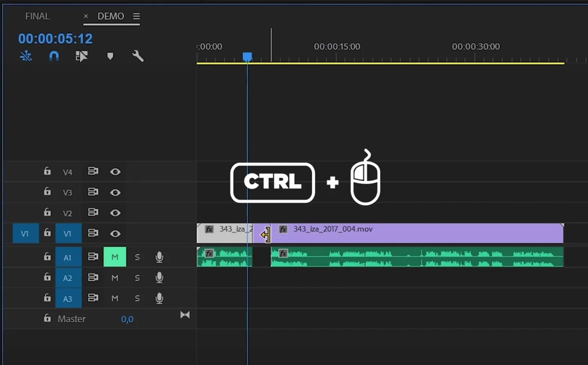Open the DEMO sequence panel menu
The width and height of the screenshot is (588, 365).
[x=136, y=16]
